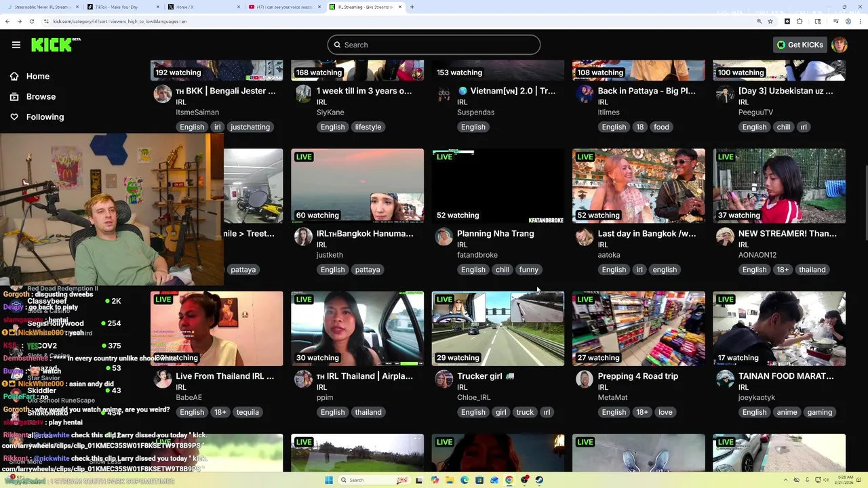Open Chrome from the taskbar

[509, 480]
